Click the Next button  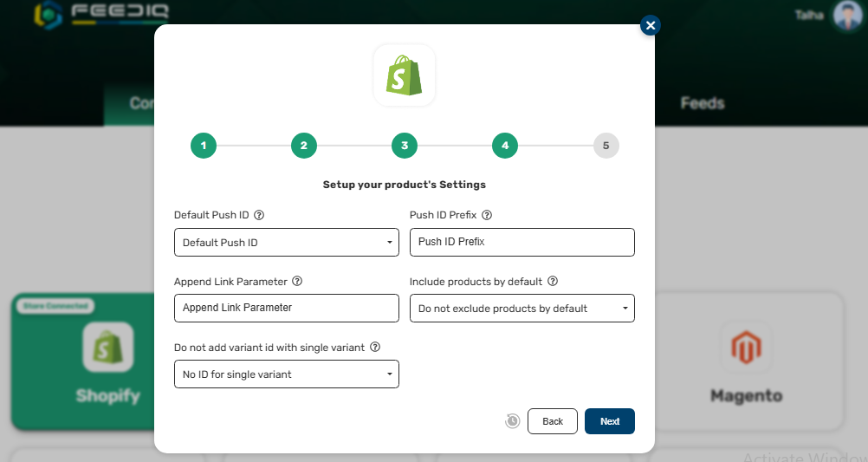pos(610,421)
